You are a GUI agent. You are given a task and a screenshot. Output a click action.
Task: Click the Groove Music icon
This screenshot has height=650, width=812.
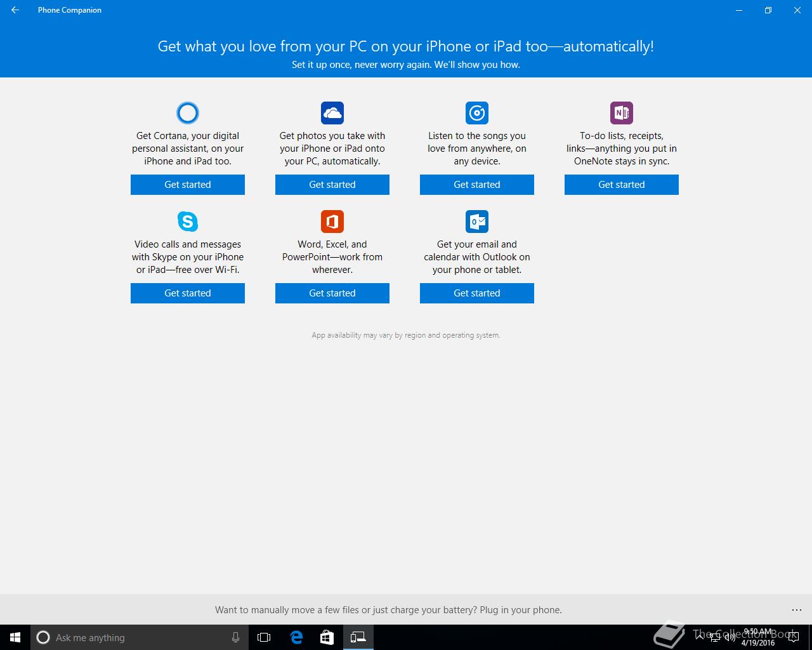click(x=477, y=113)
